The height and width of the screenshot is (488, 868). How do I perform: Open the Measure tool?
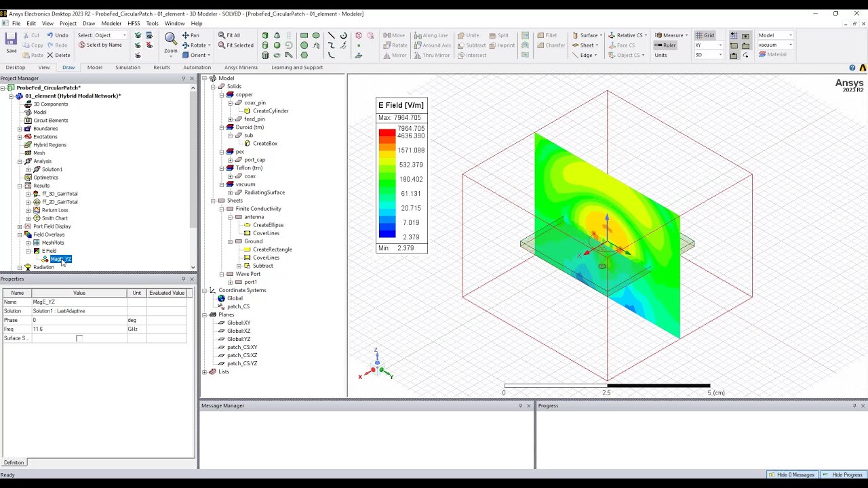(671, 35)
